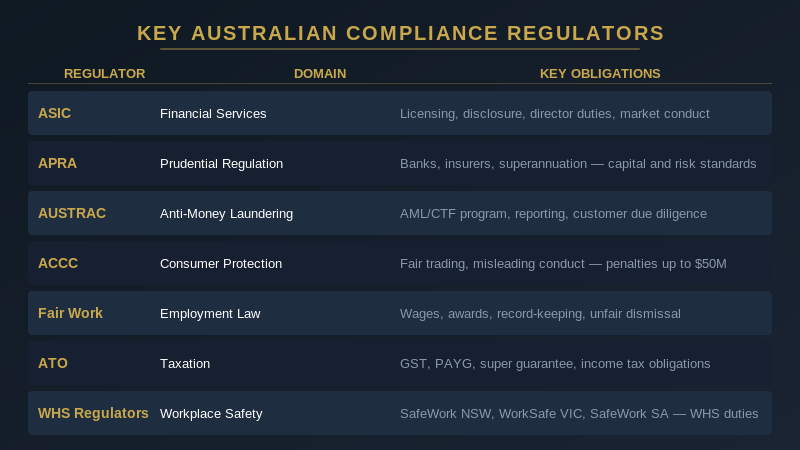
Task: Click the 'Fair trading, misleading conduct' obligations text
Action: [563, 263]
